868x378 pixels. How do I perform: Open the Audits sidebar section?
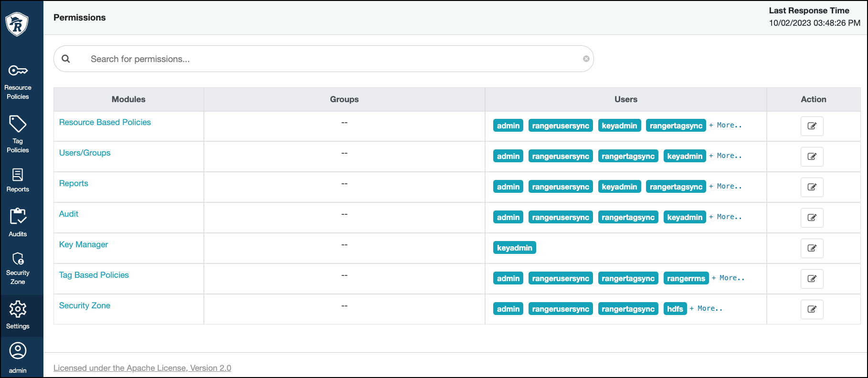(18, 222)
